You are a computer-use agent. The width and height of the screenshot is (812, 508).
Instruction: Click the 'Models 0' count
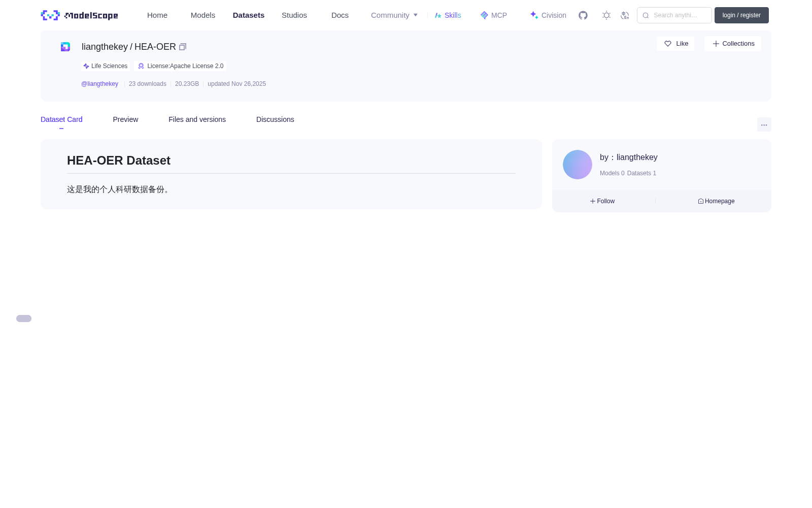click(x=612, y=173)
